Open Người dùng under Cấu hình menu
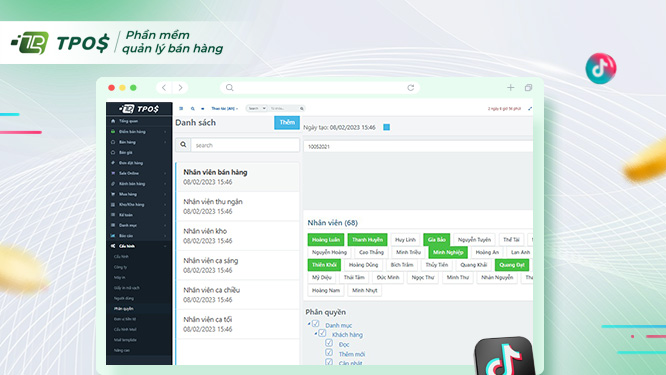This screenshot has width=666, height=375. pyautogui.click(x=124, y=298)
